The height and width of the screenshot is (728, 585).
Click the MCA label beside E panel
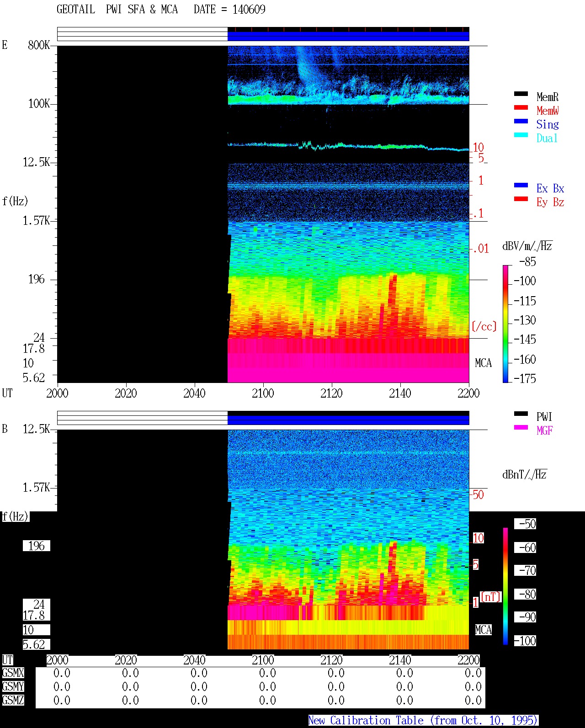[483, 363]
